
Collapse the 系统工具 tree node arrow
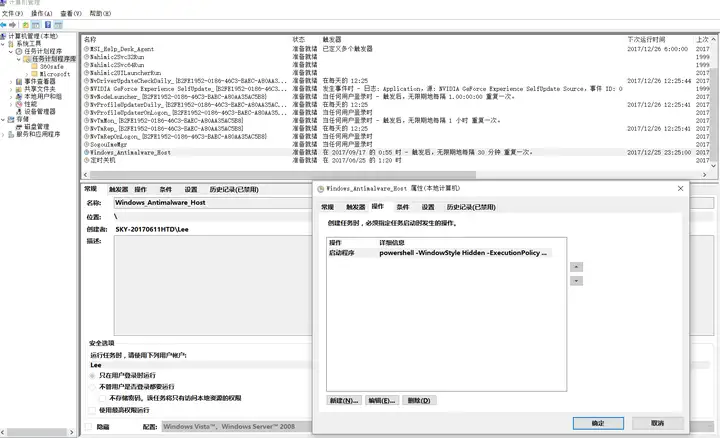tap(3, 44)
